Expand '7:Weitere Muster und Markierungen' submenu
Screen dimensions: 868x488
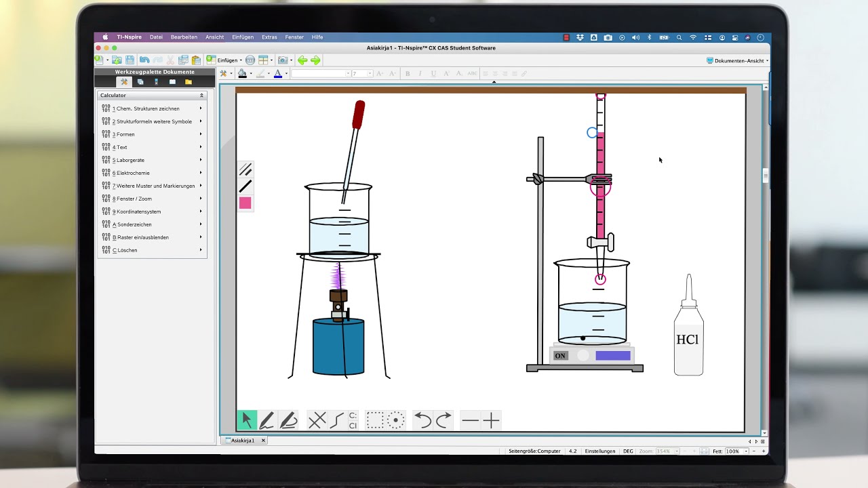click(x=152, y=186)
